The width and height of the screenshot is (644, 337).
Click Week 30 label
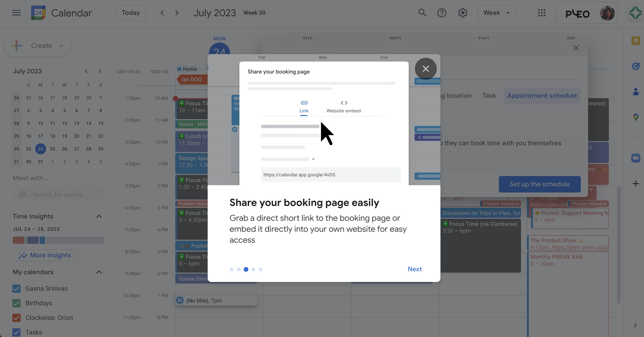coord(254,13)
